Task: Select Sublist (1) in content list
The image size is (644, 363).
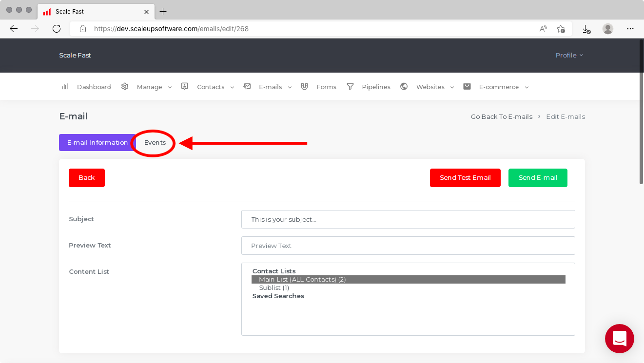Action: point(409,288)
